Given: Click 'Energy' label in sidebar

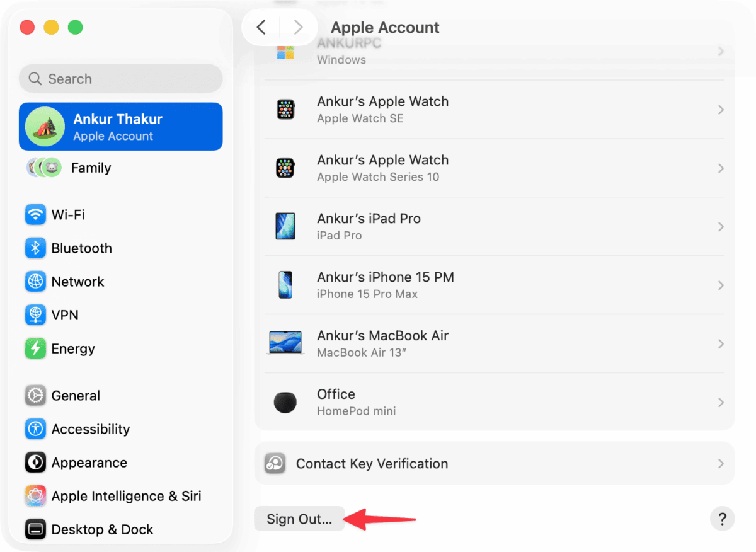Looking at the screenshot, I should click(73, 348).
